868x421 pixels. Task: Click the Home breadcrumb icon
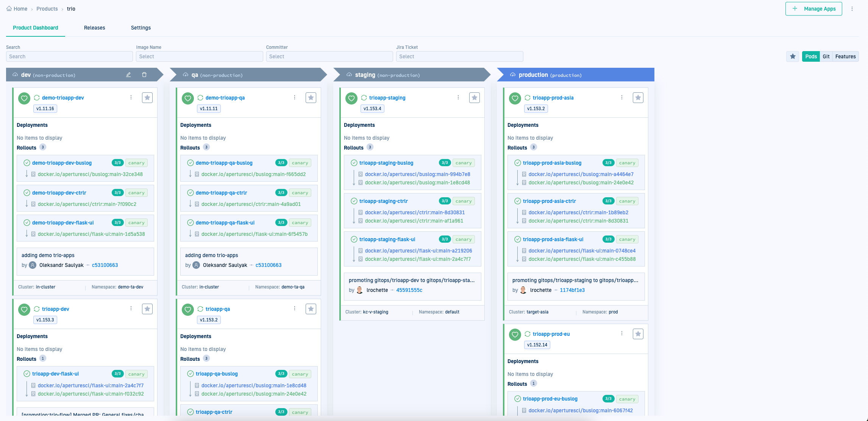click(9, 9)
